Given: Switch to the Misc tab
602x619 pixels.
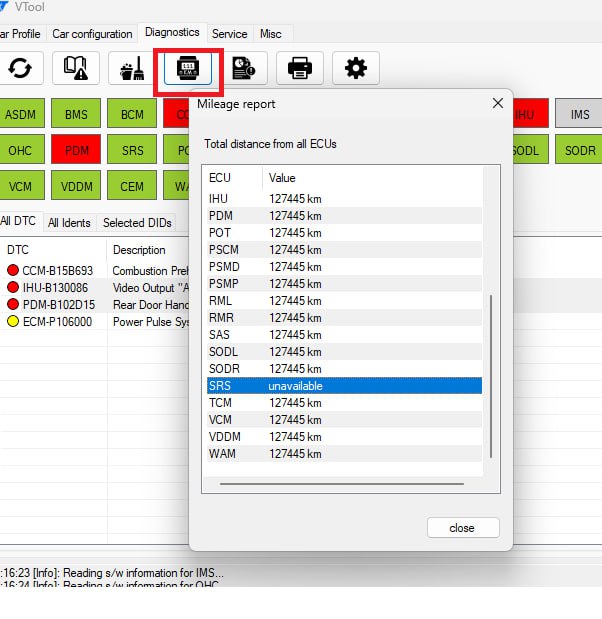Looking at the screenshot, I should (270, 34).
